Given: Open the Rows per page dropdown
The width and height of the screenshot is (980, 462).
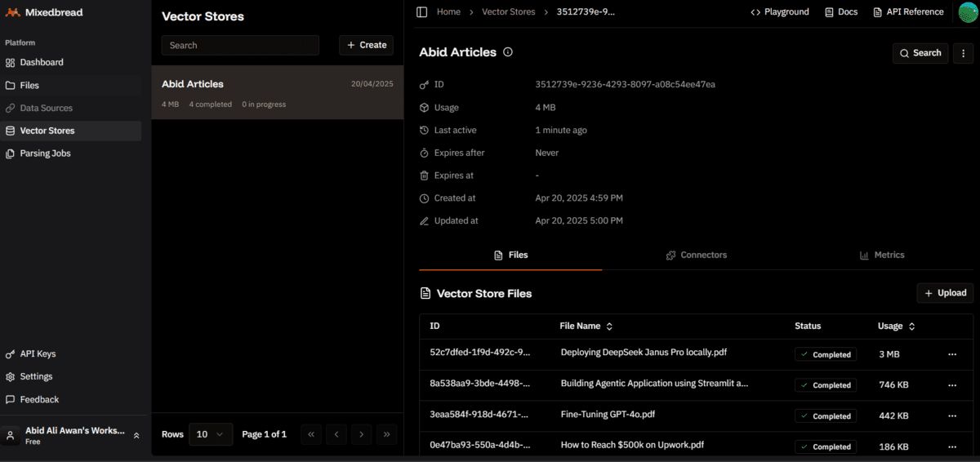Looking at the screenshot, I should pos(211,434).
